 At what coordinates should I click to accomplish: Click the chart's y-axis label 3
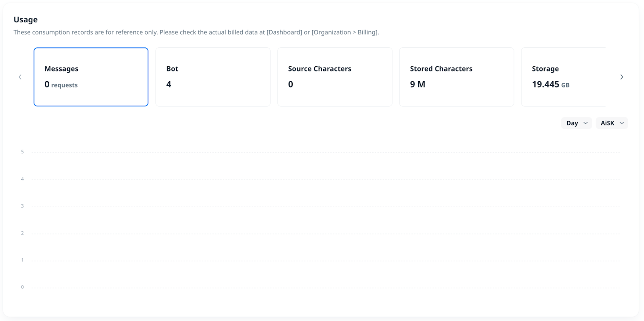23,206
